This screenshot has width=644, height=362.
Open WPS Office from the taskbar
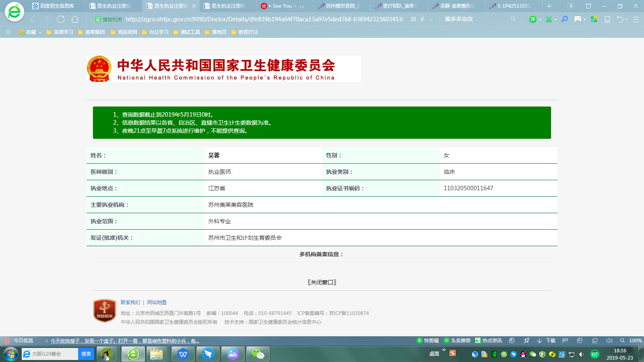[183, 354]
